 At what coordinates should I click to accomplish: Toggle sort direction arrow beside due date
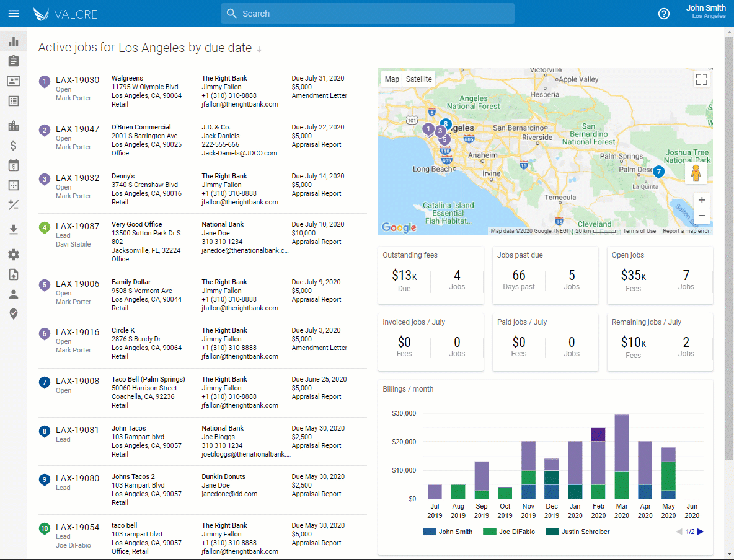(259, 50)
